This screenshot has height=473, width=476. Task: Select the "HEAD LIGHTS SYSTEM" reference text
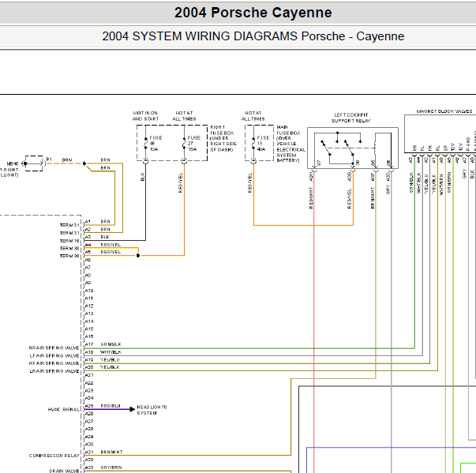tap(152, 410)
